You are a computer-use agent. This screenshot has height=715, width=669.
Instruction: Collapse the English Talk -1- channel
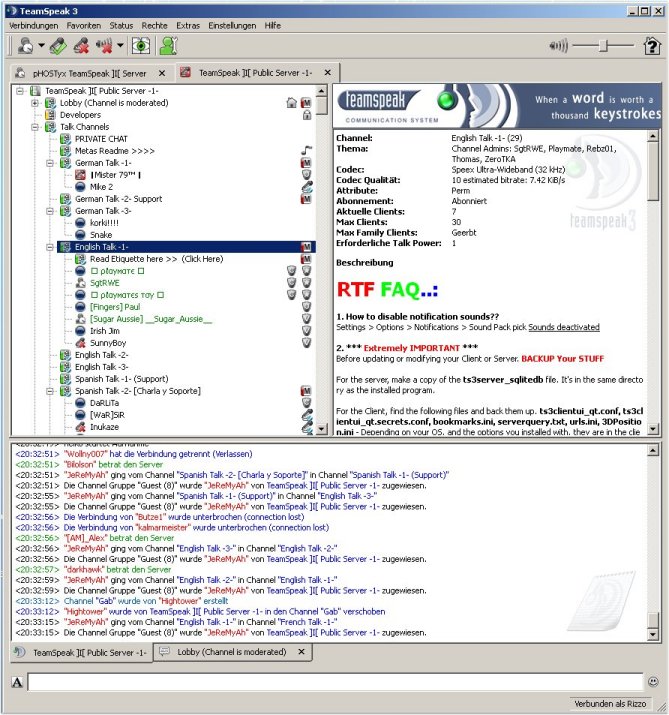50,247
